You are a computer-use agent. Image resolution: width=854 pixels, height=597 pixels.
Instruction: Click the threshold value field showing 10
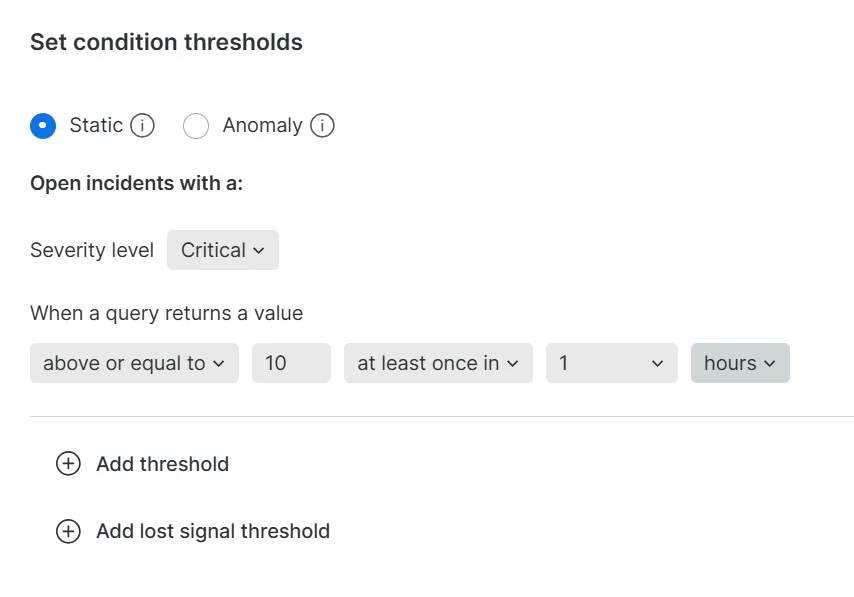291,363
